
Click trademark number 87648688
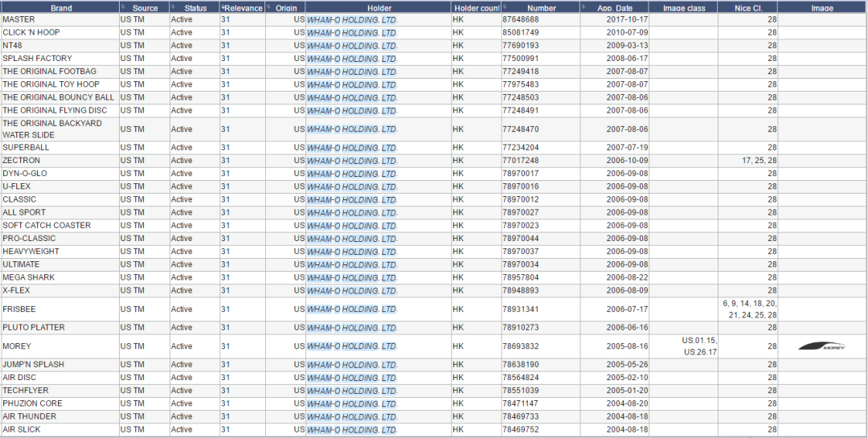pyautogui.click(x=520, y=19)
